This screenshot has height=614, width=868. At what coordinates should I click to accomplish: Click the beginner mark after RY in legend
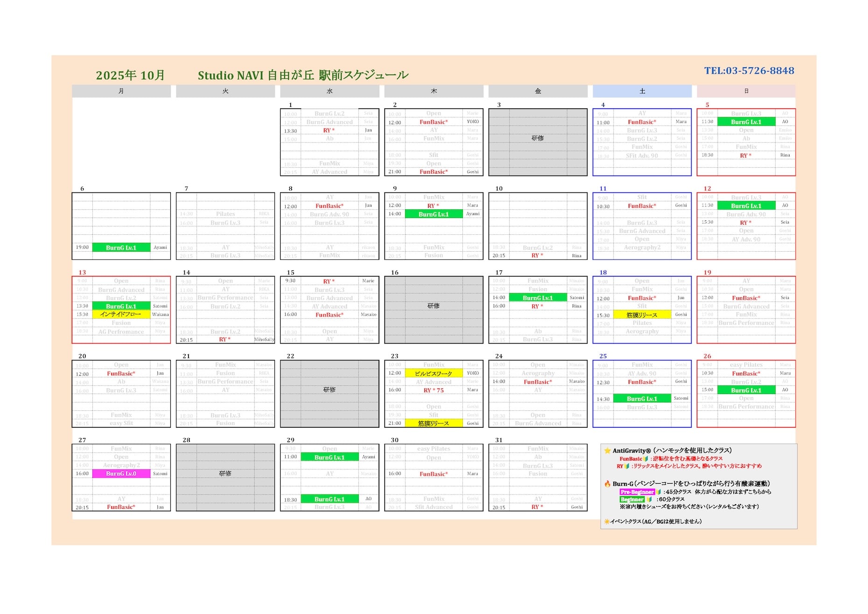pos(627,466)
